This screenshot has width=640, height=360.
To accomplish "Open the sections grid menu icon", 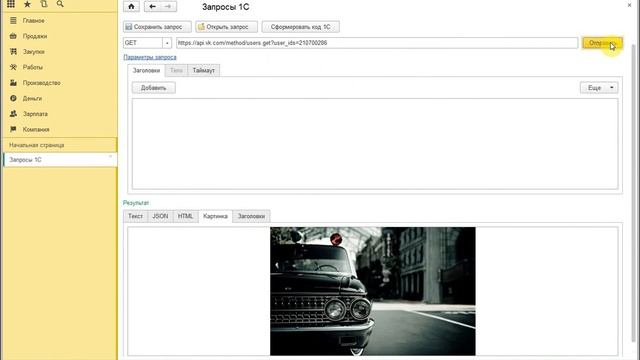I will click(11, 4).
